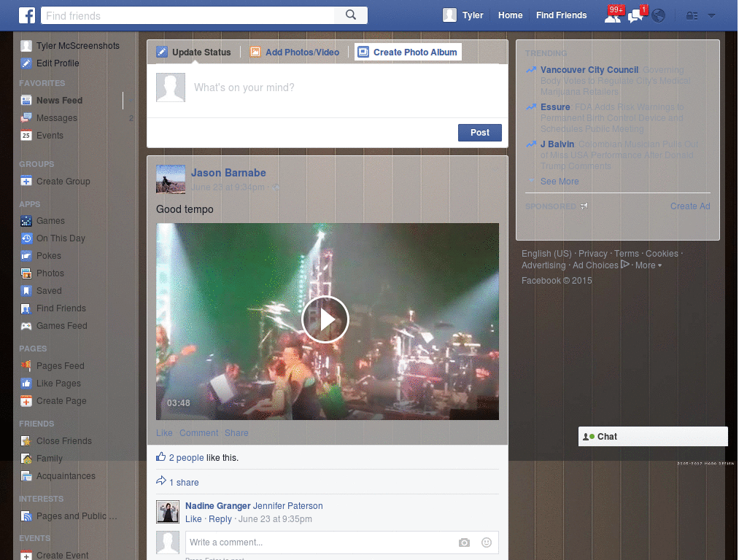Open the globe notifications icon

659,16
